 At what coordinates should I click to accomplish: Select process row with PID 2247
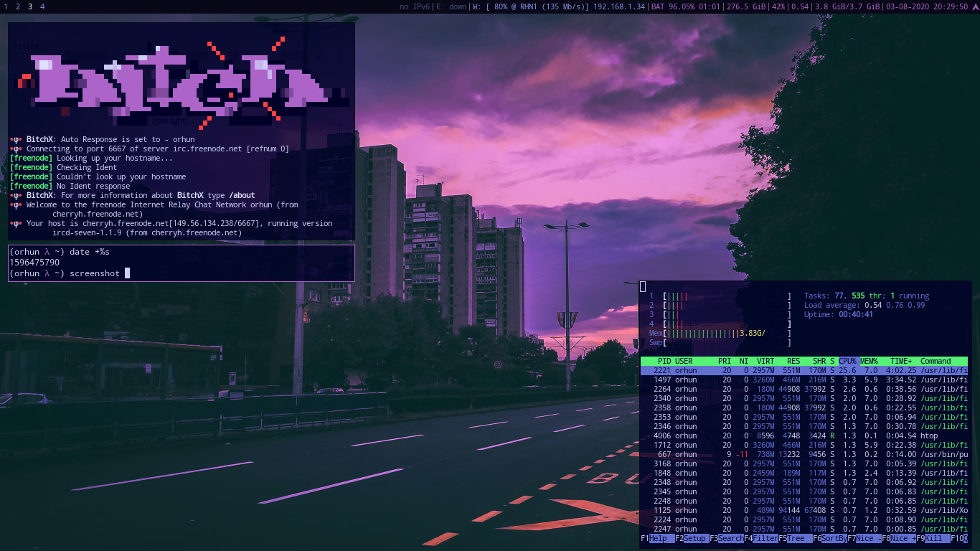(x=804, y=529)
